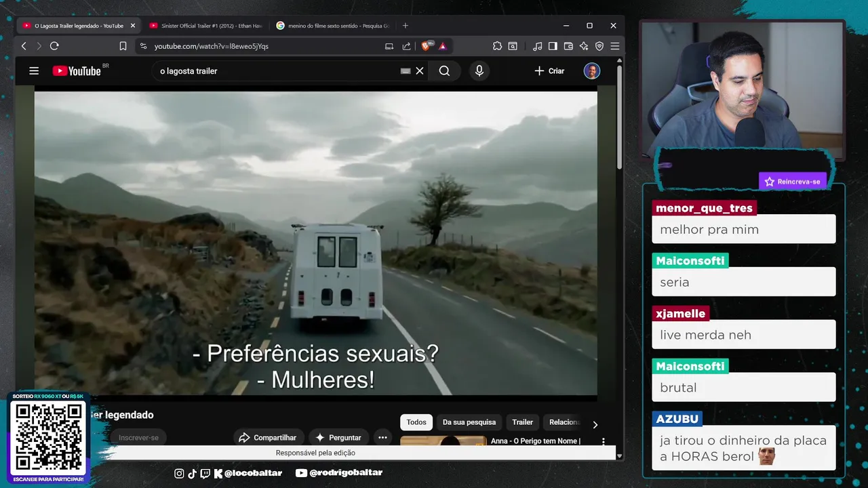Open the browser extensions puzzle icon
868x488 pixels.
(x=497, y=46)
